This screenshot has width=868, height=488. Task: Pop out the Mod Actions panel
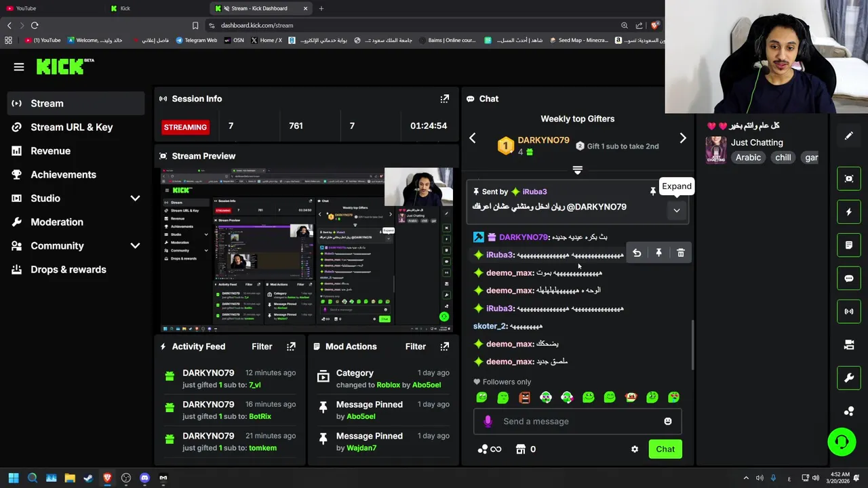[x=444, y=346]
